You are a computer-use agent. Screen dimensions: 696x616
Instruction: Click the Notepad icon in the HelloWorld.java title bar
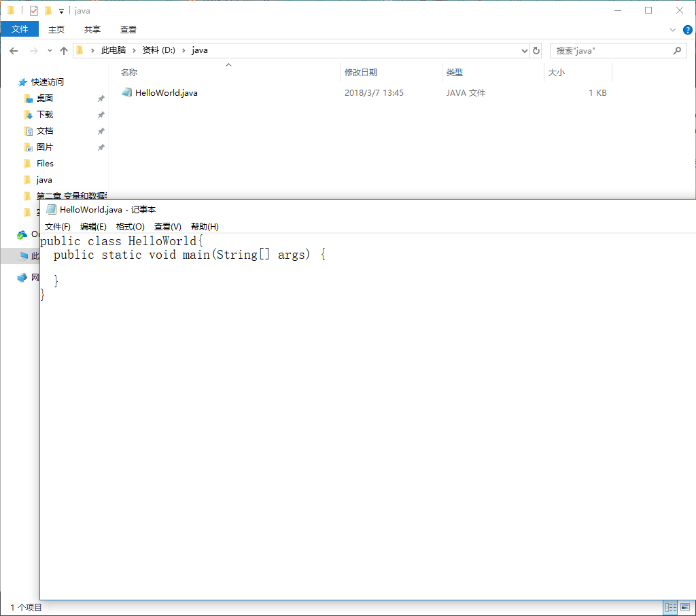50,209
